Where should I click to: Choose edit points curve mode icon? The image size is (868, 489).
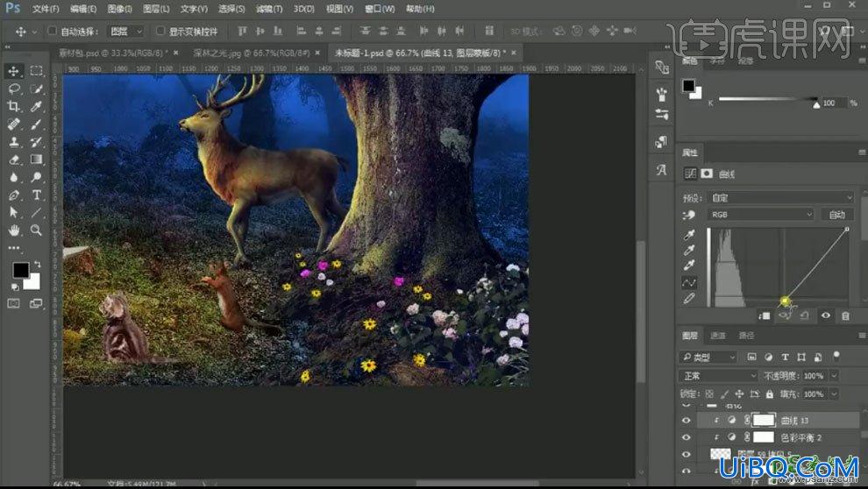coord(689,283)
